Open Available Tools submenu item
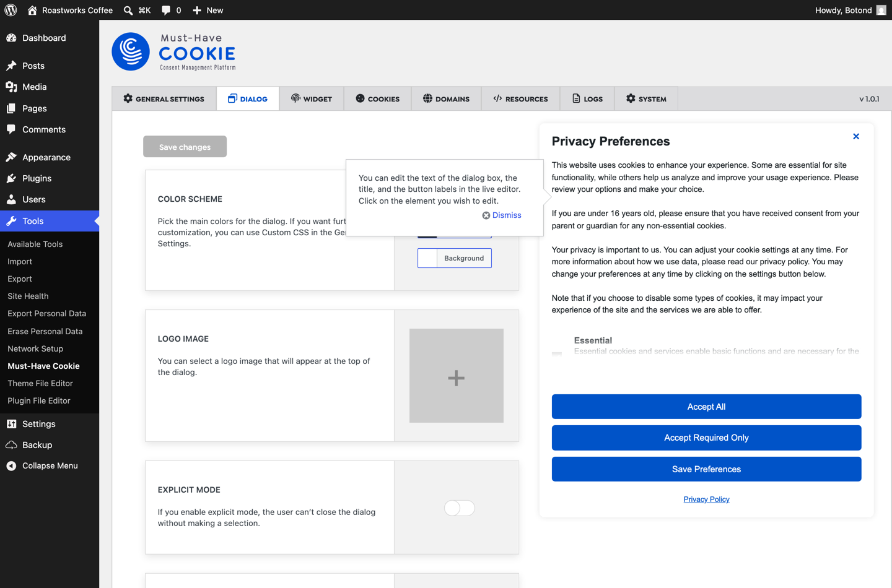This screenshot has height=588, width=892. pos(35,244)
